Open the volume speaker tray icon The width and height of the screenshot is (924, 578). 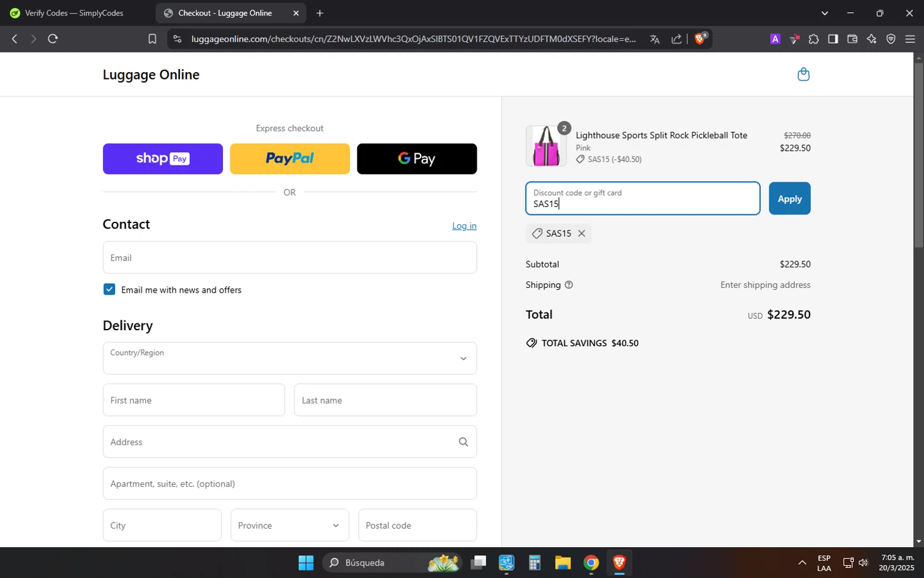click(863, 563)
